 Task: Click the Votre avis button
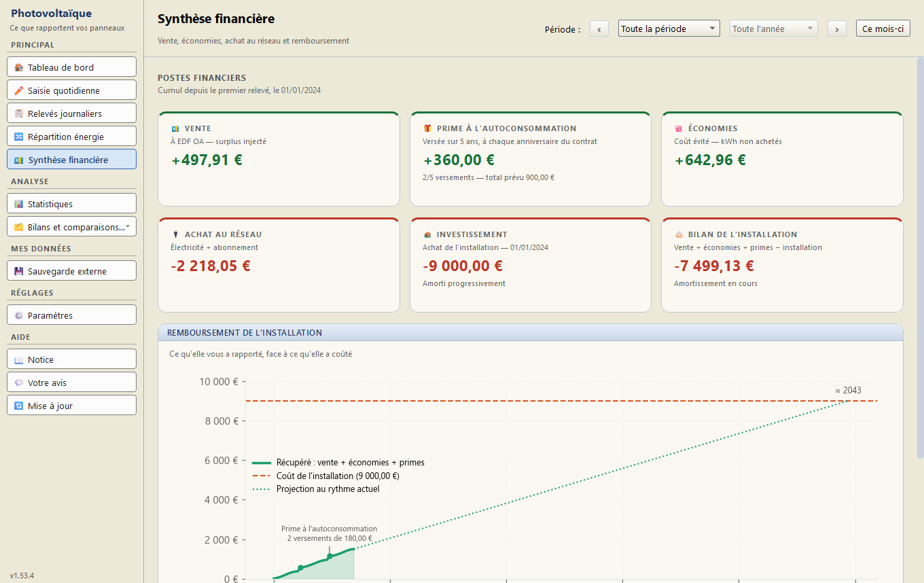72,383
